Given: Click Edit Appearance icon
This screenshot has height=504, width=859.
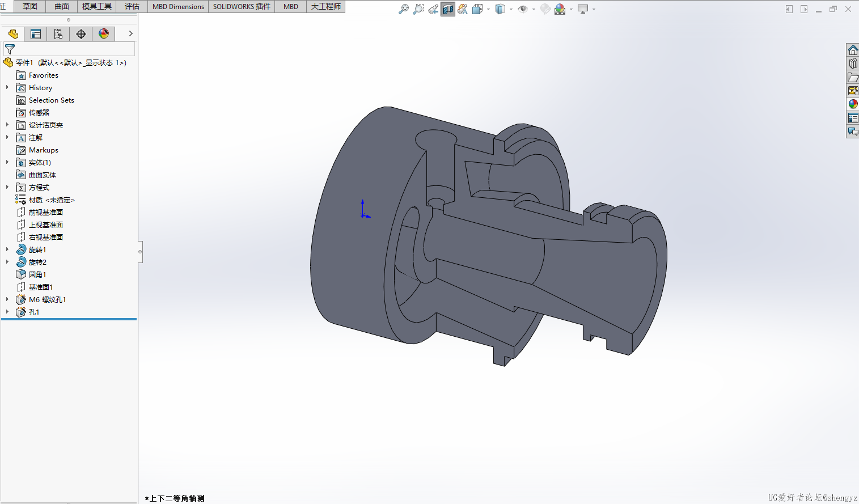Looking at the screenshot, I should pos(545,9).
